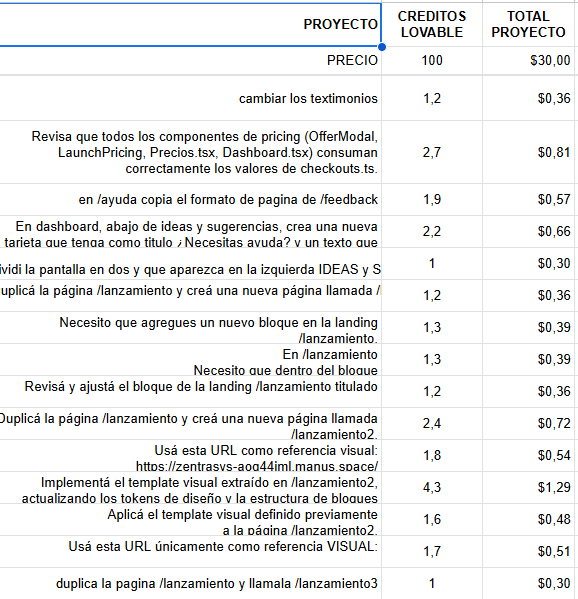Select the 'Necesito que agregues un nuevo bloque' cell
Viewport: 578px width, 599px height.
click(x=190, y=327)
